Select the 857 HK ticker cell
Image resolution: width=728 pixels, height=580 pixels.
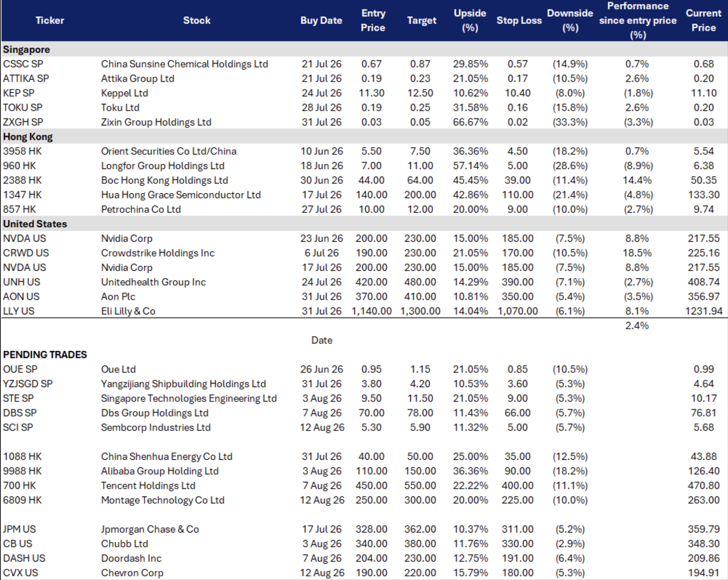20,209
